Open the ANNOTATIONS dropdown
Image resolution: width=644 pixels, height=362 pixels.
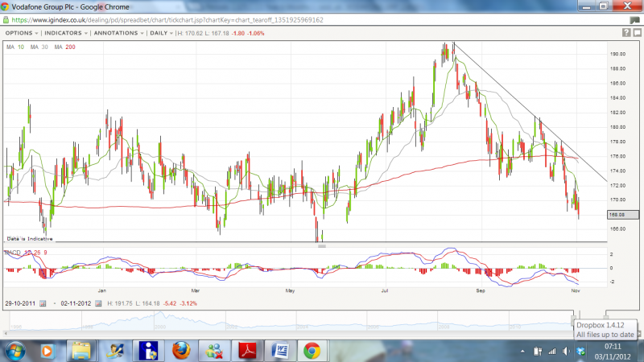point(118,33)
